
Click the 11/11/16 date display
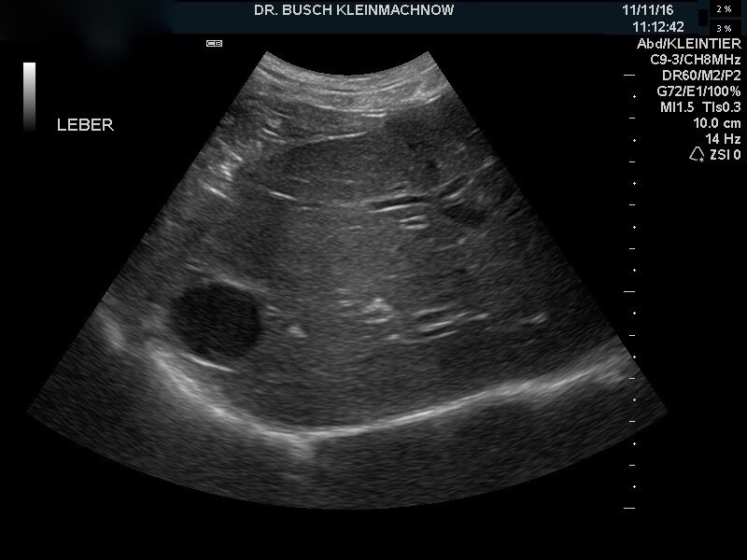point(646,10)
